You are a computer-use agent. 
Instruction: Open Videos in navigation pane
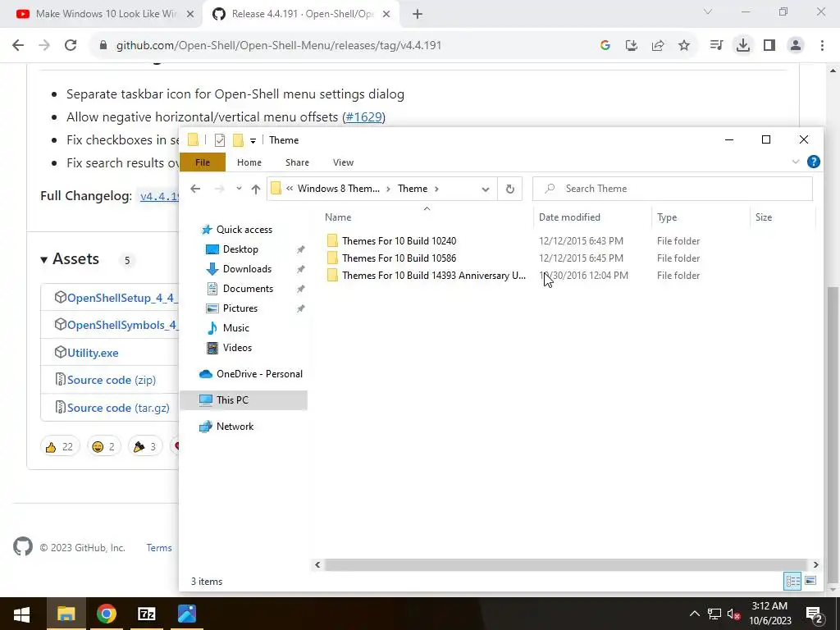pos(237,348)
